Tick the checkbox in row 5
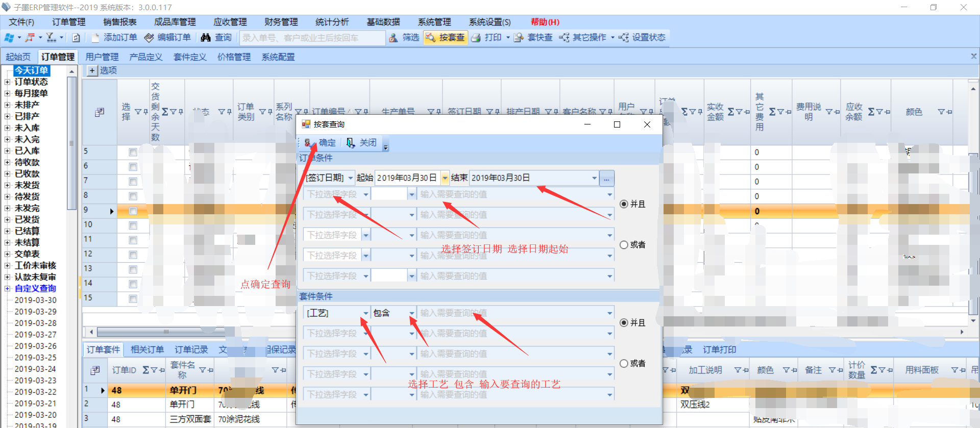The height and width of the screenshot is (428, 980). 133,152
